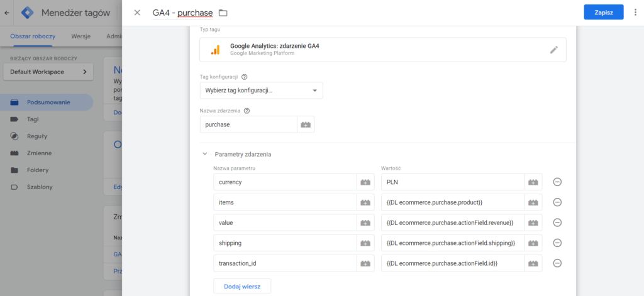Viewport: 644px width, 296px height.
Task: Click the Google Analytics GA4 tag type box
Action: click(x=383, y=50)
